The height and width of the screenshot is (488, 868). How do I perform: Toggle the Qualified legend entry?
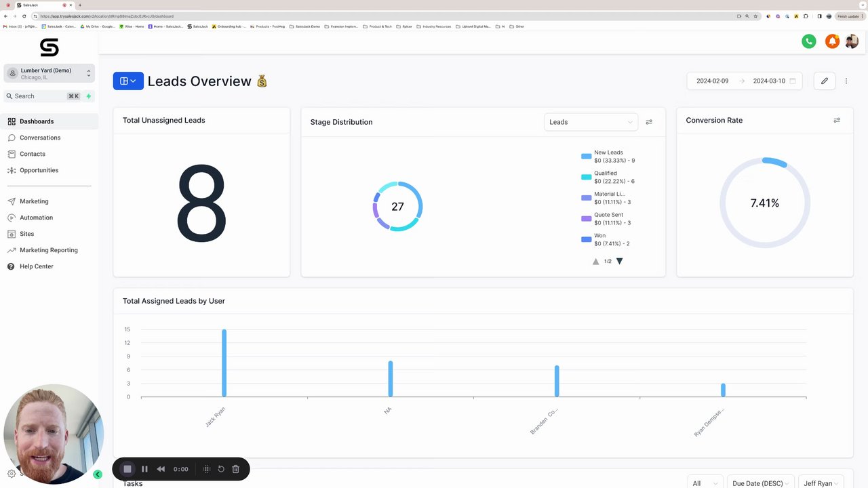pos(608,177)
